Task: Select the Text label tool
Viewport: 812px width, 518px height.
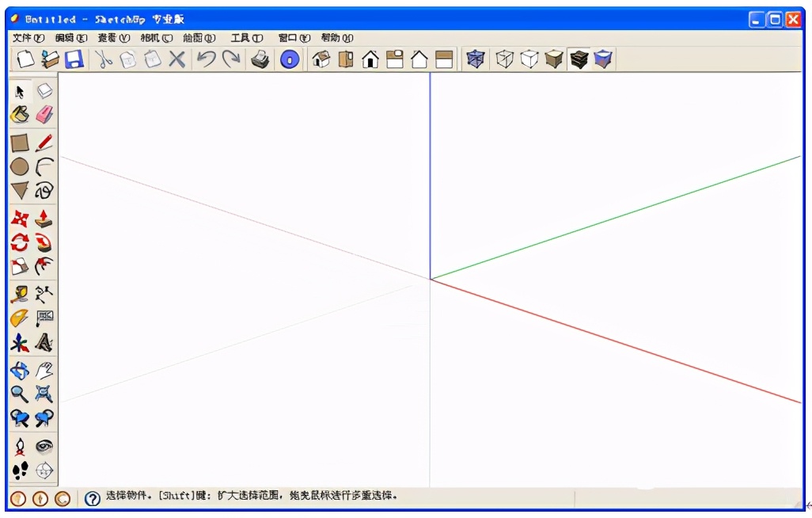Action: (44, 318)
